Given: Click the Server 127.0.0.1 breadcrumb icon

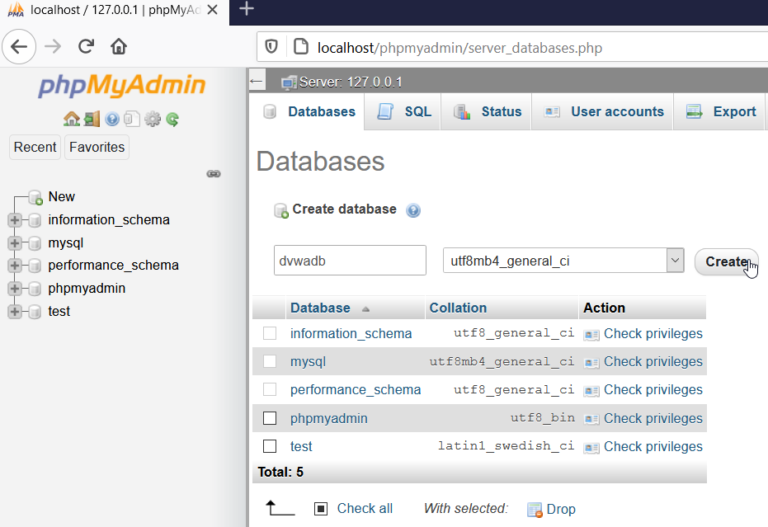Looking at the screenshot, I should point(289,82).
